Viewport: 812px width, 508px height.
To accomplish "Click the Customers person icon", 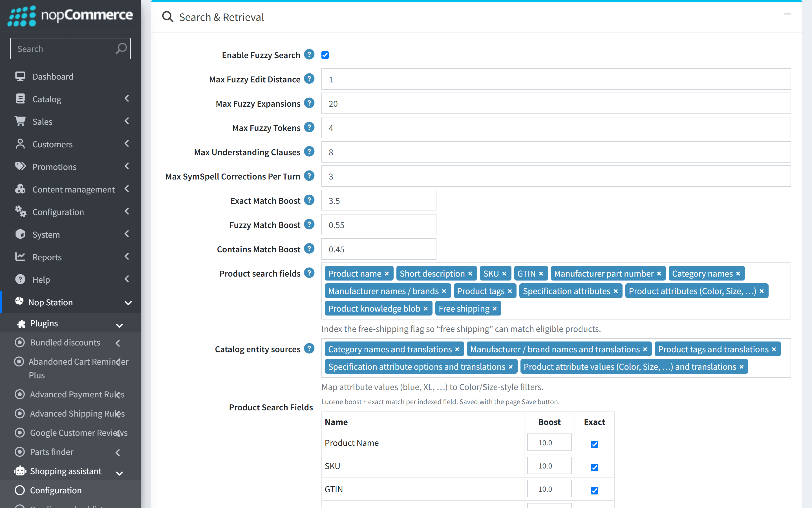I will click(x=20, y=144).
